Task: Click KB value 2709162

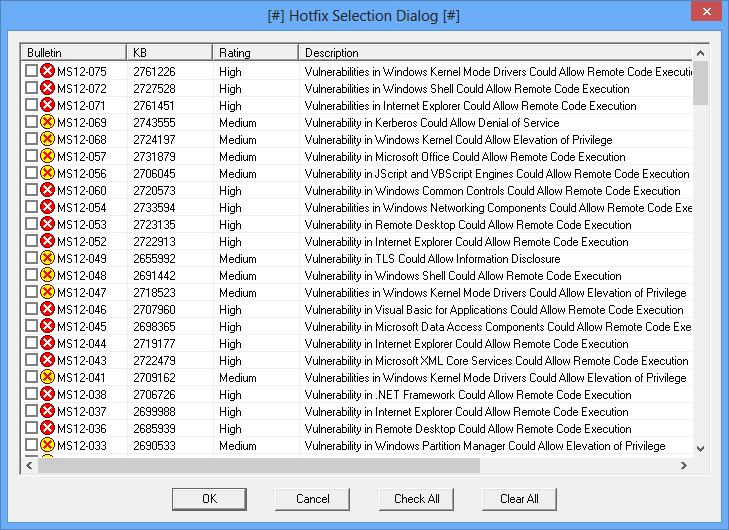Action: (154, 378)
